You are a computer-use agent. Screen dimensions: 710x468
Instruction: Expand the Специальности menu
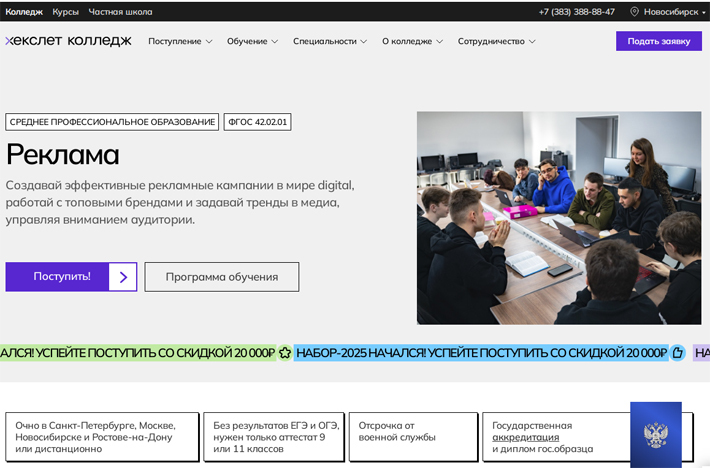[x=330, y=41]
